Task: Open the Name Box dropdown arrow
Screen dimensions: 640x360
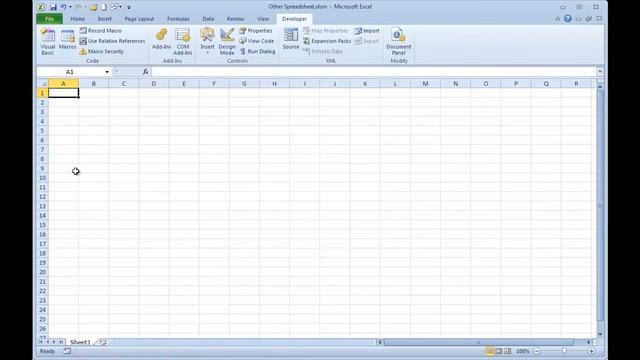Action: pos(107,72)
